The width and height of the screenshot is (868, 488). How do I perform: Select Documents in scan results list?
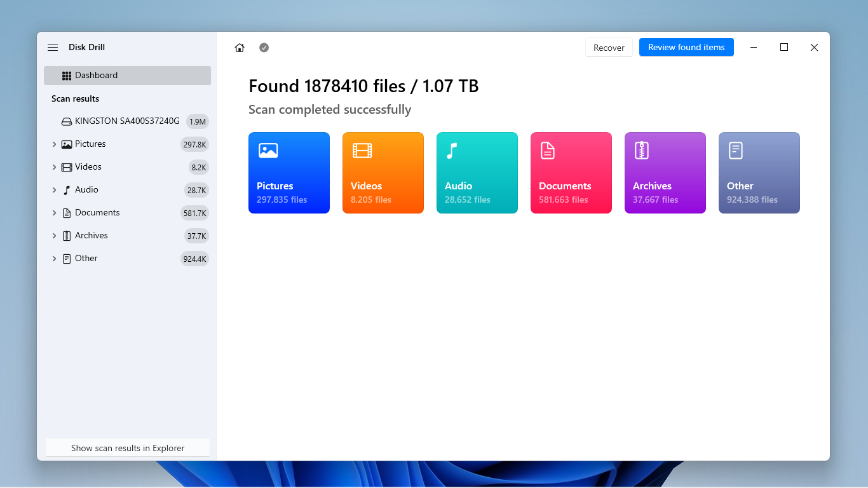pyautogui.click(x=127, y=213)
